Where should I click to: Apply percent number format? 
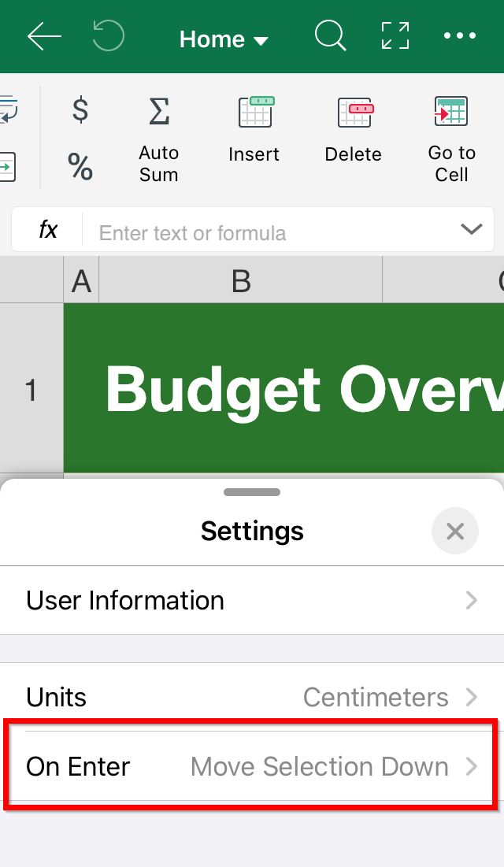pyautogui.click(x=80, y=167)
